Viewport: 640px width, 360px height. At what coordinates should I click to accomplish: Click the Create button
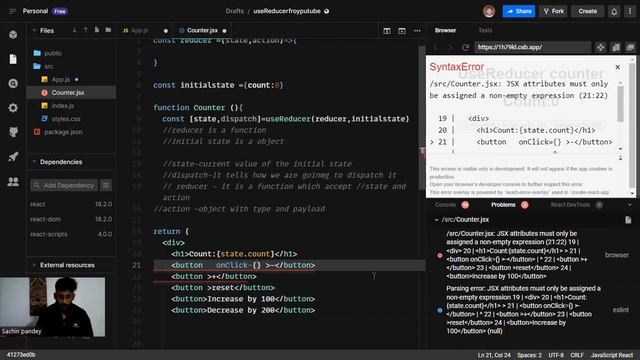587,11
